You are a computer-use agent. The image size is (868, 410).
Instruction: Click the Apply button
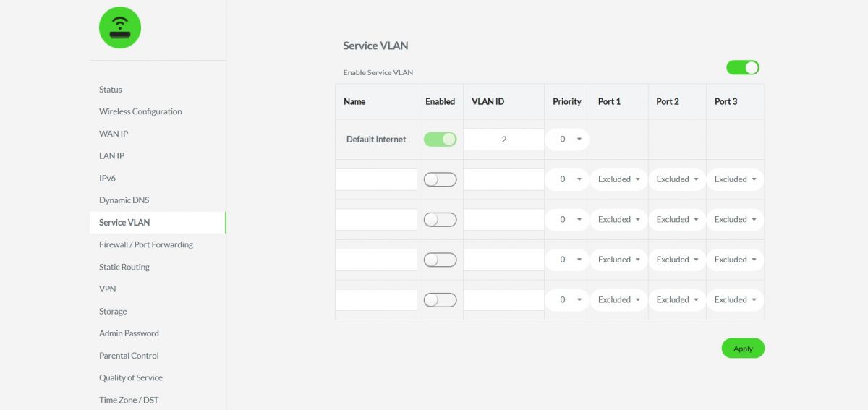[743, 348]
